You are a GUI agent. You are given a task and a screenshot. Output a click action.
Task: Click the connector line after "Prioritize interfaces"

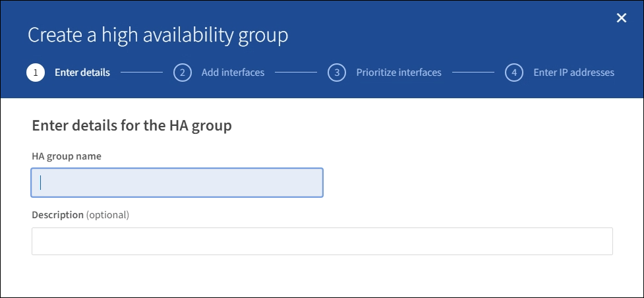point(473,73)
